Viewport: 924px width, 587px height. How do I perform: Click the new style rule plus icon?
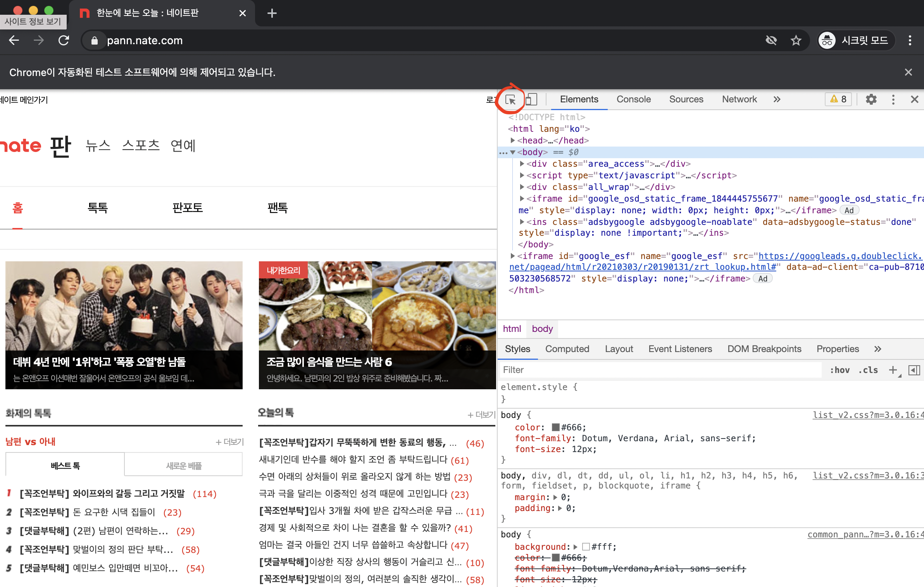click(893, 370)
